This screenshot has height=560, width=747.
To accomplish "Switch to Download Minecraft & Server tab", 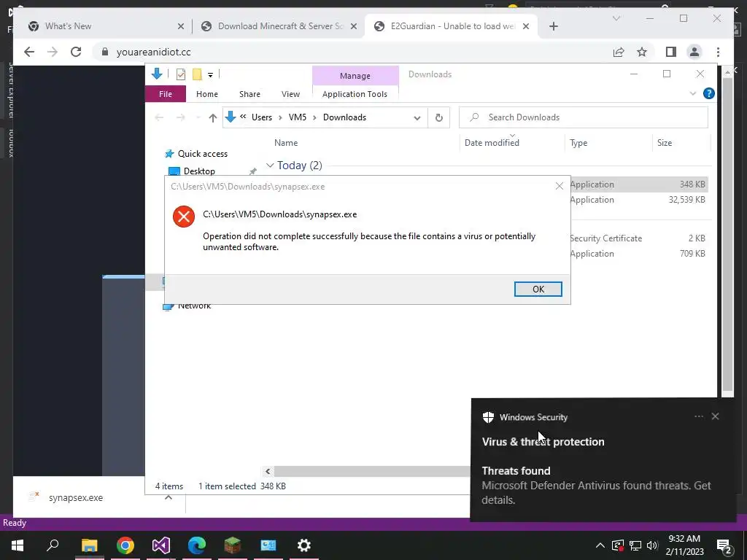I will coord(279,26).
